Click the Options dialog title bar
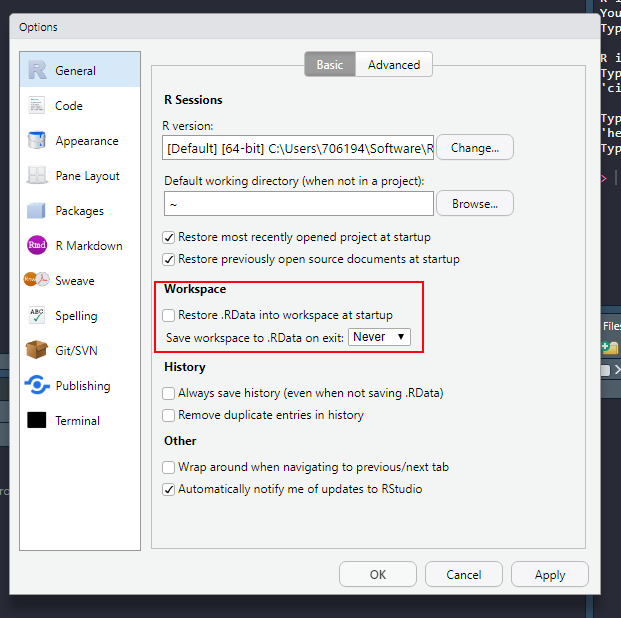The image size is (621, 618). [x=305, y=27]
